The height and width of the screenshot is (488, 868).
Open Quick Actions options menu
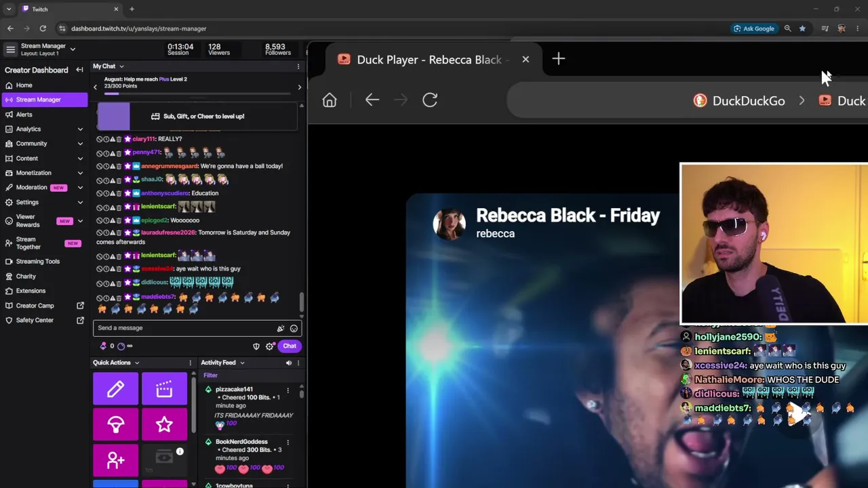pyautogui.click(x=191, y=363)
